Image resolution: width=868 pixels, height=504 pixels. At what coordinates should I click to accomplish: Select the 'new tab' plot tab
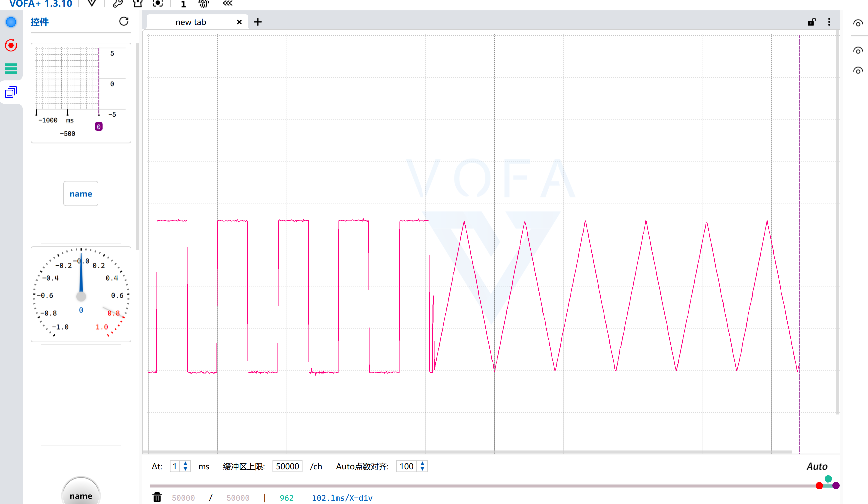click(190, 22)
